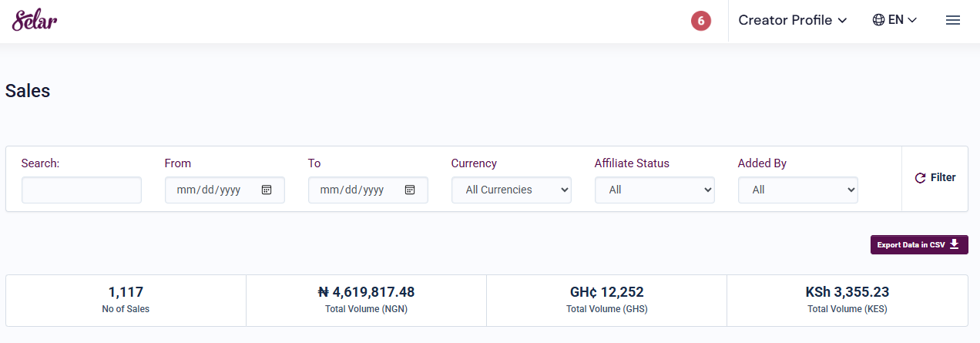The image size is (980, 343).
Task: Click the Total Volume (NGN) label
Action: (x=366, y=309)
